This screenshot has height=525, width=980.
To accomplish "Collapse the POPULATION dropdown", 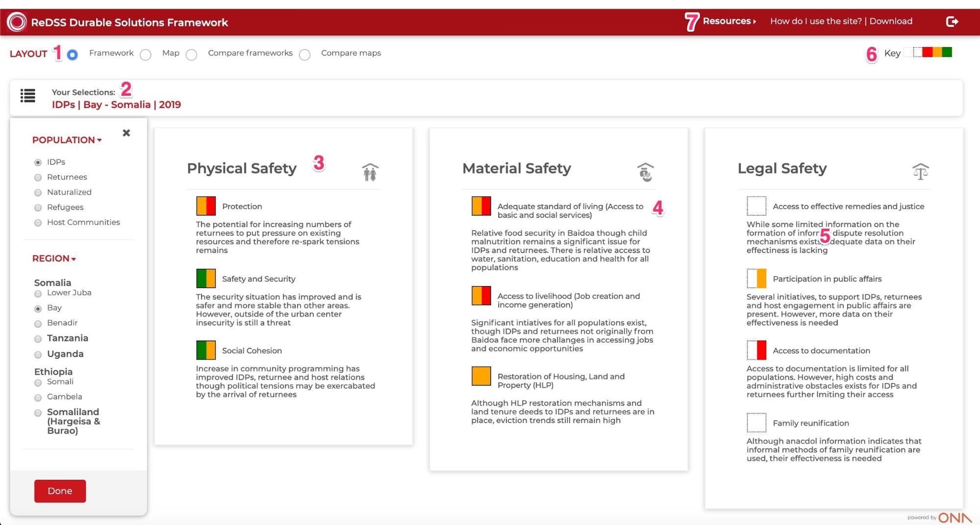I will (x=67, y=140).
